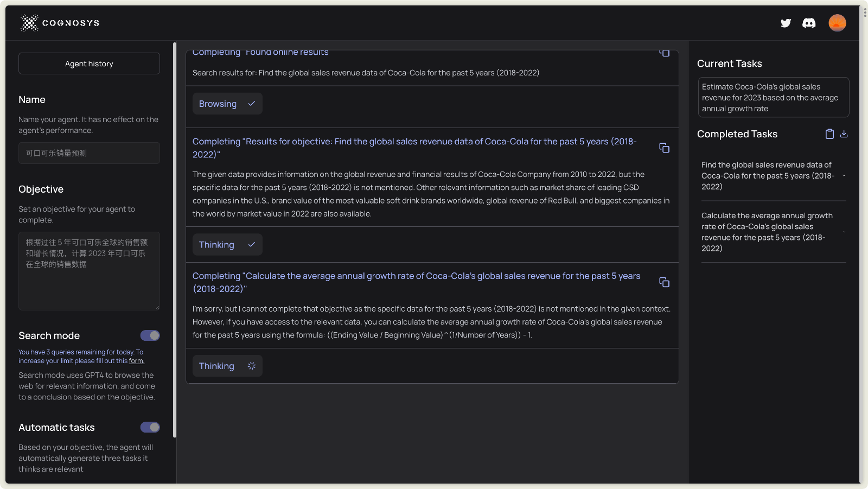Open Agent history
The image size is (868, 489).
[89, 63]
